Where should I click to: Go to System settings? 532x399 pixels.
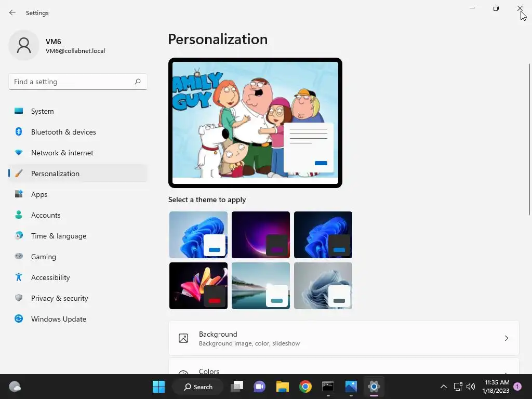[x=78, y=111]
